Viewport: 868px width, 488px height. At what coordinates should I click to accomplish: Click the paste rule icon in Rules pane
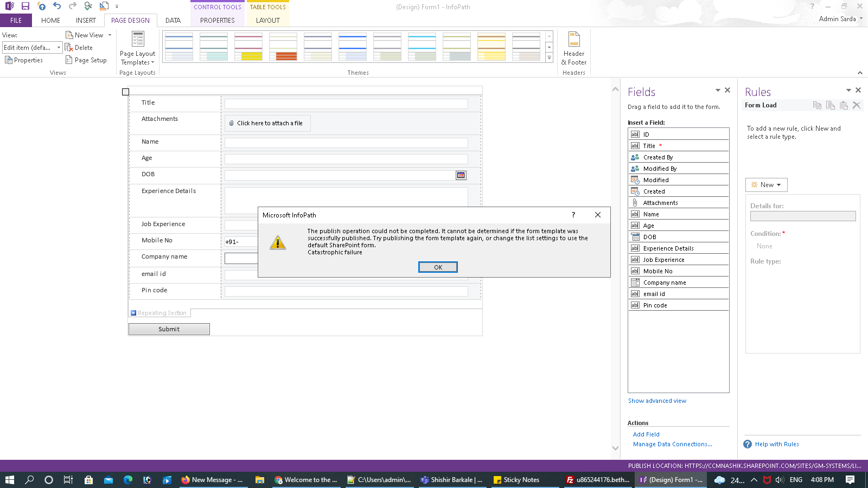(x=844, y=105)
